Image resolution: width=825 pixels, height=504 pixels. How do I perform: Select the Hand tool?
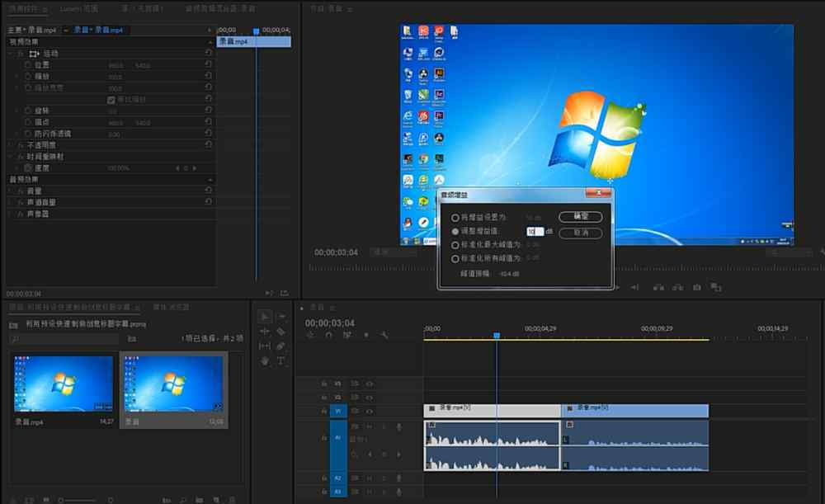coord(265,361)
